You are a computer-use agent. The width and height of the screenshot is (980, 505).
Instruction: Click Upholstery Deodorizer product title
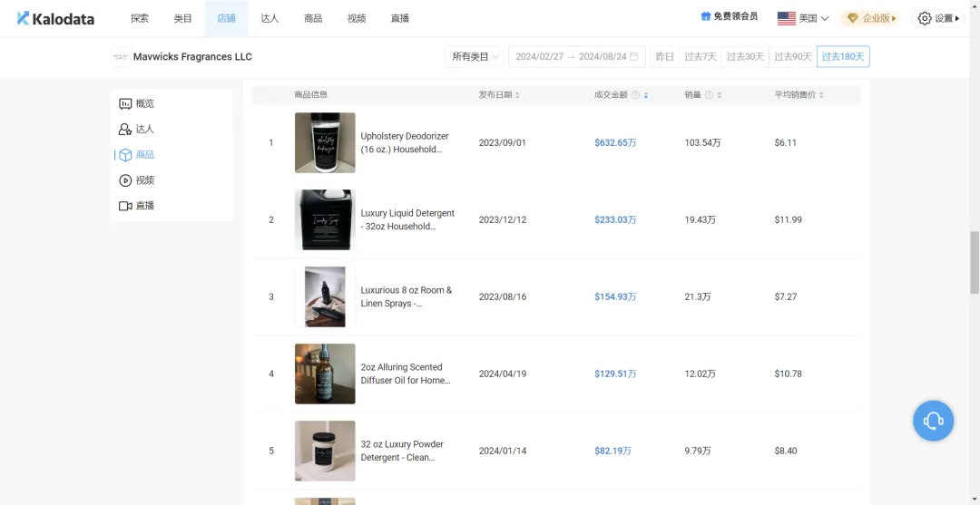(x=405, y=143)
